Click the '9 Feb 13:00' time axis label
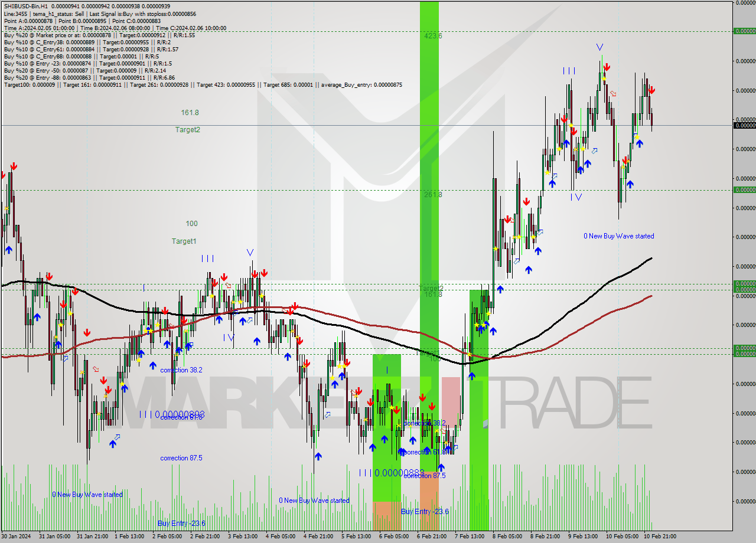 (583, 537)
